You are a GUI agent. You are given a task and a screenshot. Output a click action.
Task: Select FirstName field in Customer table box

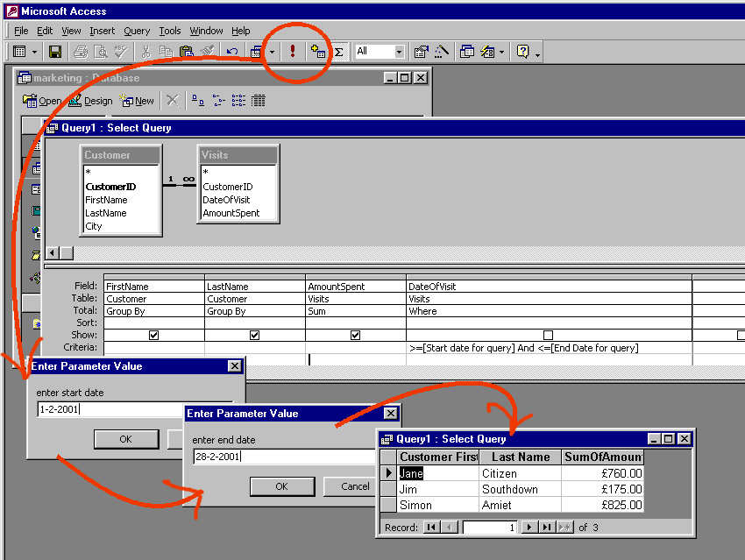pyautogui.click(x=106, y=200)
